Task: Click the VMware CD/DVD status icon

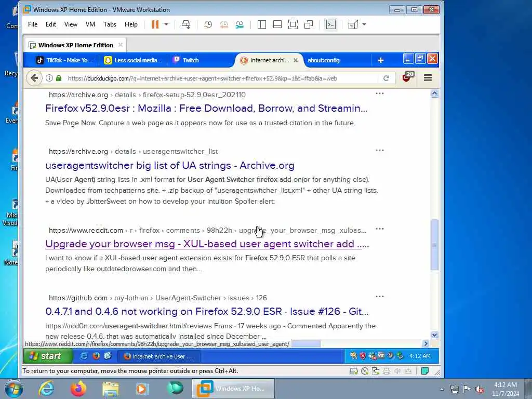Action: tap(365, 371)
